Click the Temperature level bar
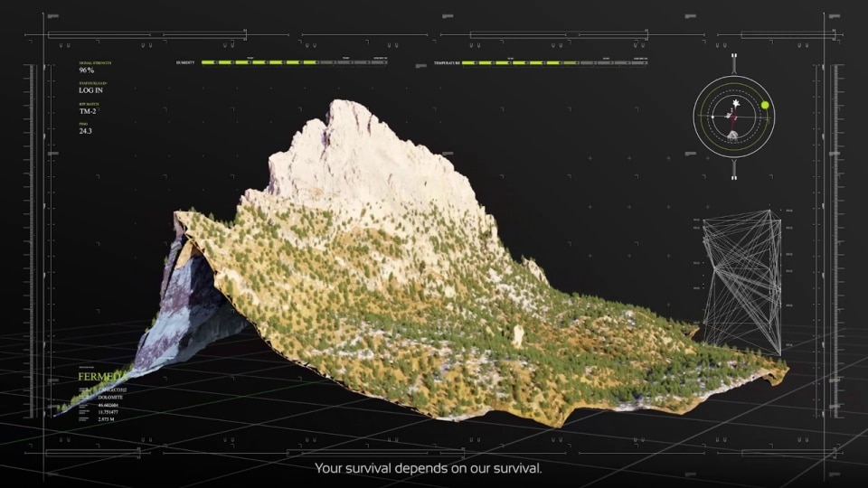 click(553, 63)
